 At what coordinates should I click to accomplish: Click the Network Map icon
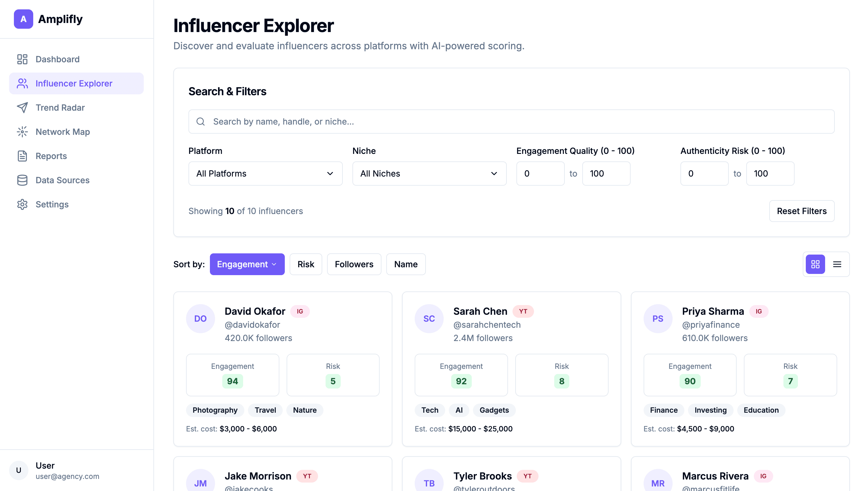tap(22, 132)
